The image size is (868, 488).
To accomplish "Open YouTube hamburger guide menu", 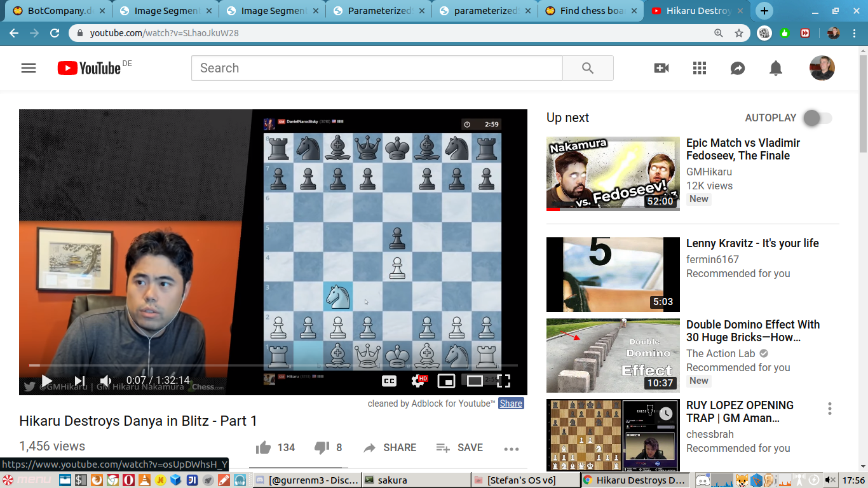I will (x=29, y=68).
